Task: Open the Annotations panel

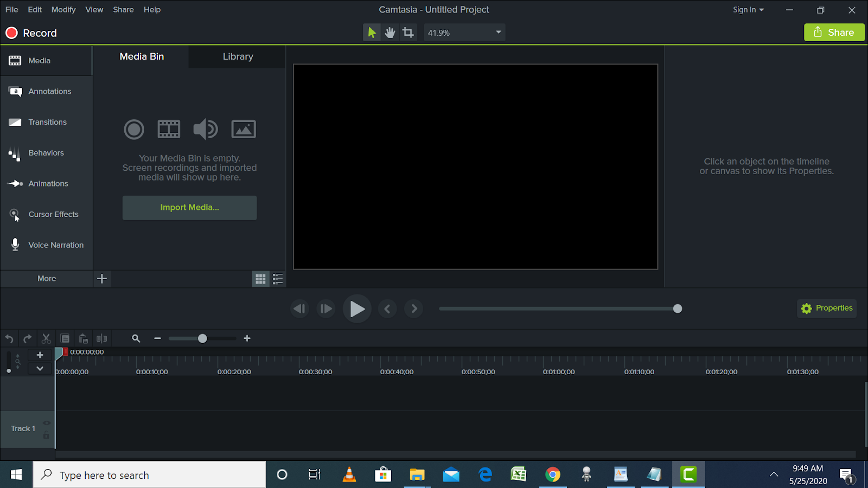Action: coord(46,92)
